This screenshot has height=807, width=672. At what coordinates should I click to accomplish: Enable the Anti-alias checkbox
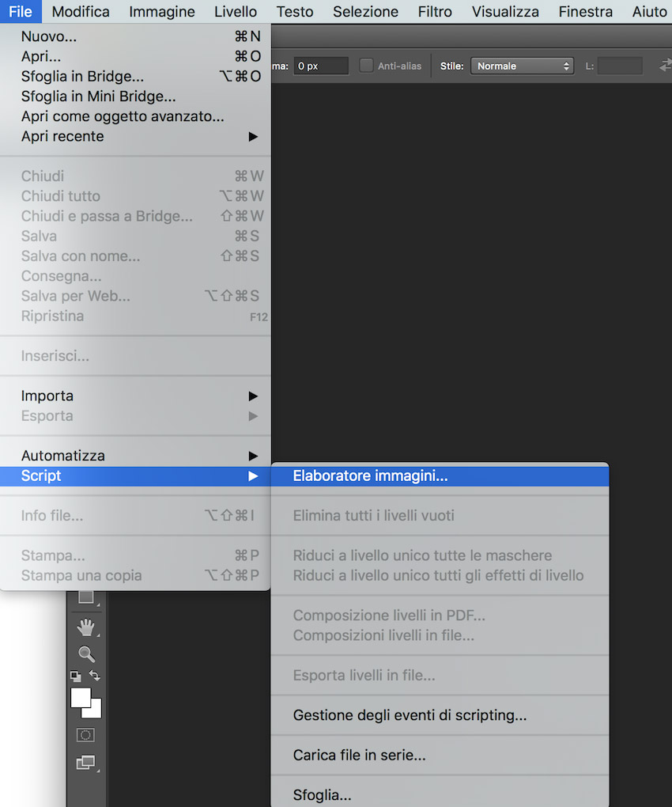point(367,66)
